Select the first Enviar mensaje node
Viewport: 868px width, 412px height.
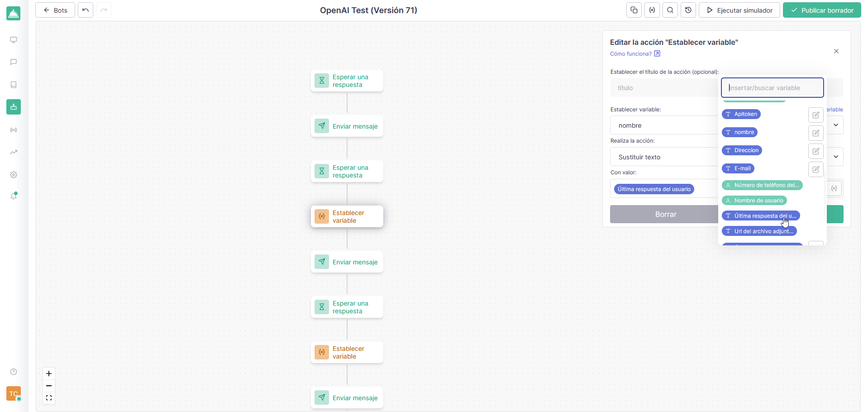(x=347, y=126)
